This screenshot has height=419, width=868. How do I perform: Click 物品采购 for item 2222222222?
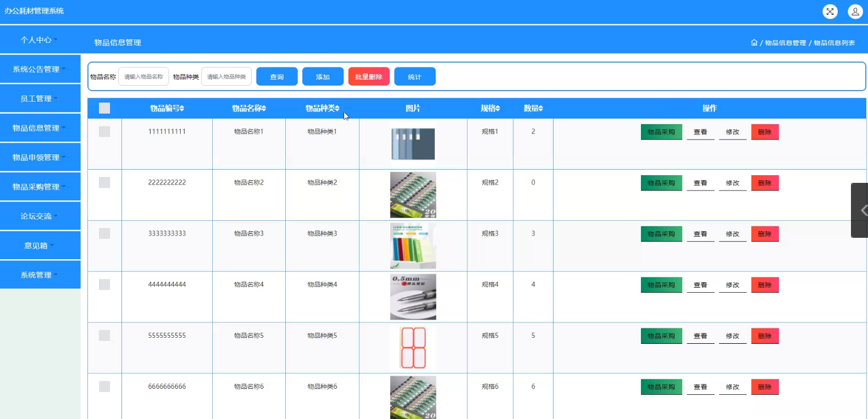[x=661, y=183]
